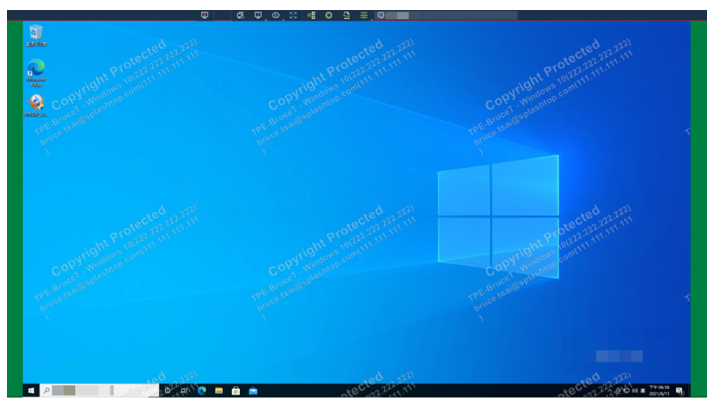Open the switch monitor icon in toolbar
712x407 pixels.
[x=240, y=15]
